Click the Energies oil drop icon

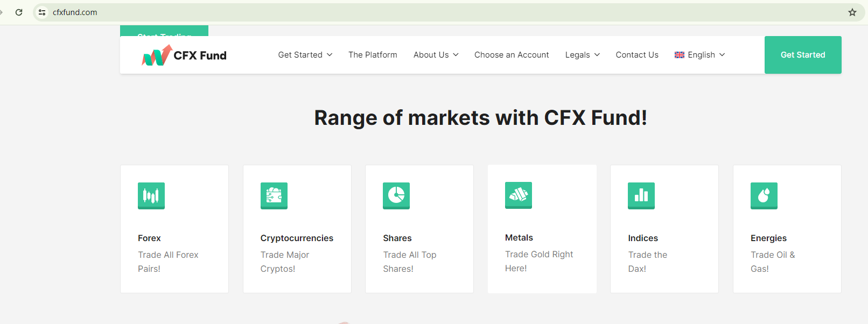764,195
